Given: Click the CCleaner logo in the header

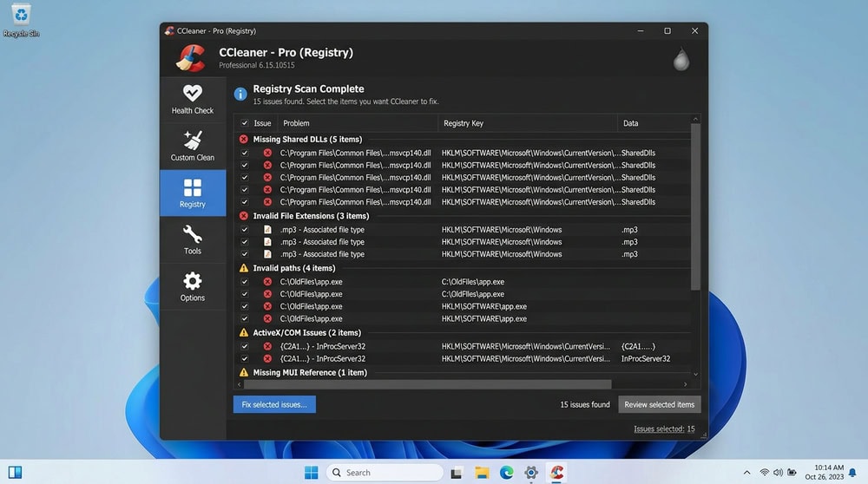Looking at the screenshot, I should (191, 58).
